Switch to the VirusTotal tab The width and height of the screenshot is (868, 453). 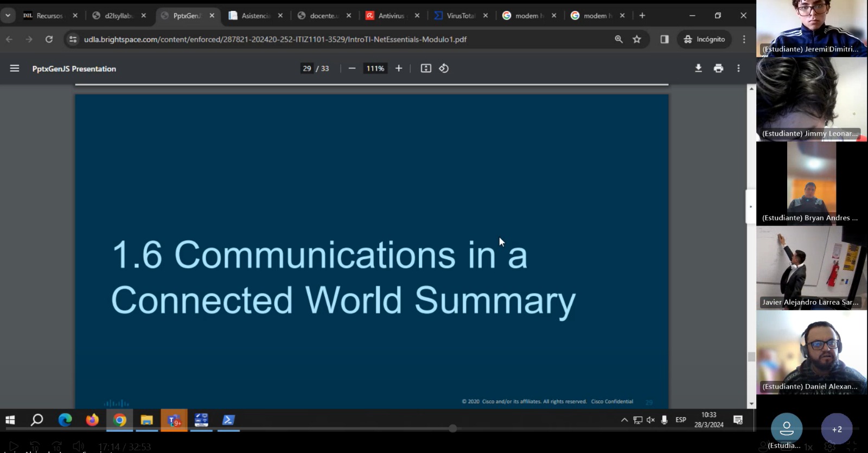(460, 16)
